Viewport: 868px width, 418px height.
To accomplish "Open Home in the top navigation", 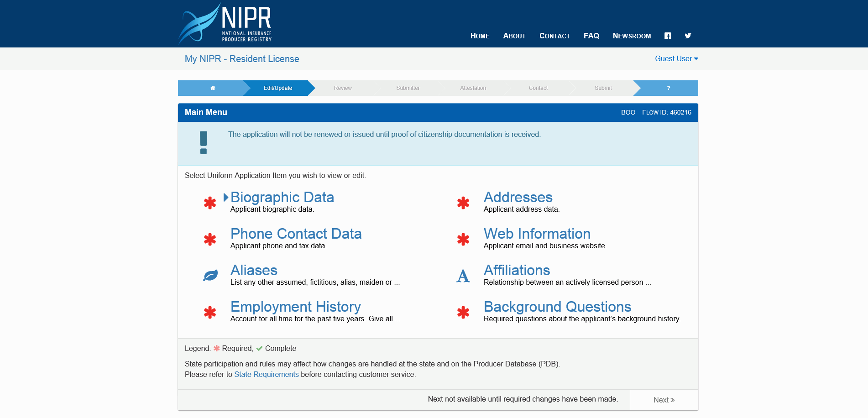I will tap(480, 36).
